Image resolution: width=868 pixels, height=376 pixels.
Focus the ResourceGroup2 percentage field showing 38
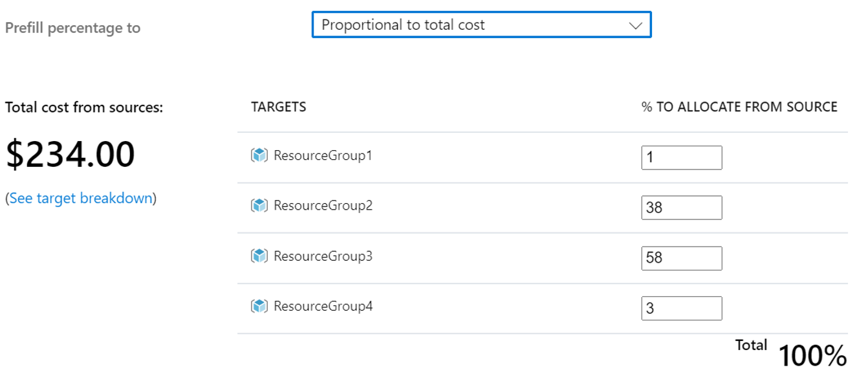click(681, 208)
